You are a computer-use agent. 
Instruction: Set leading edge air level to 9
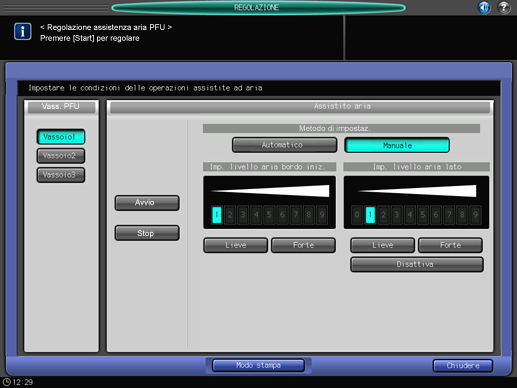(322, 215)
